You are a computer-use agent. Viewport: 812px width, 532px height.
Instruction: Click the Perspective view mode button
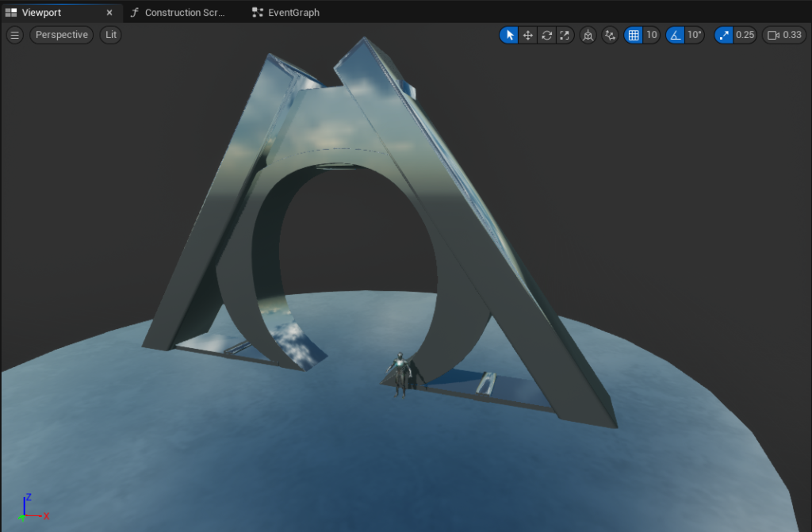click(61, 35)
